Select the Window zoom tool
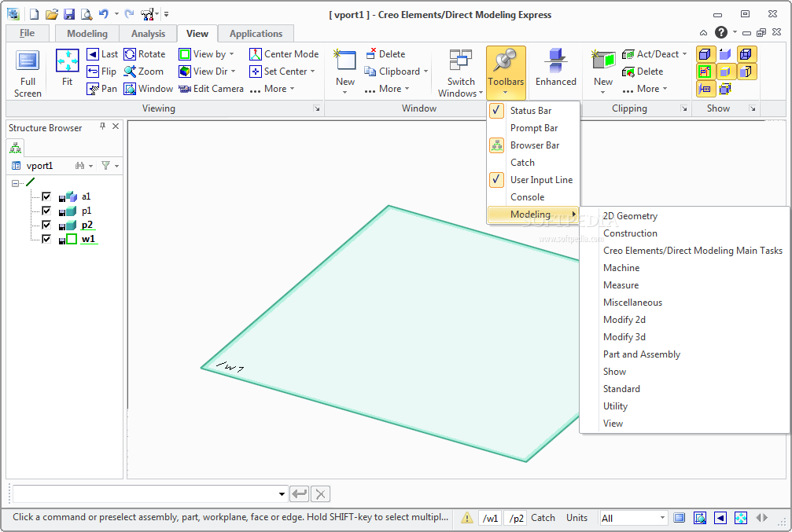792x532 pixels. tap(149, 89)
